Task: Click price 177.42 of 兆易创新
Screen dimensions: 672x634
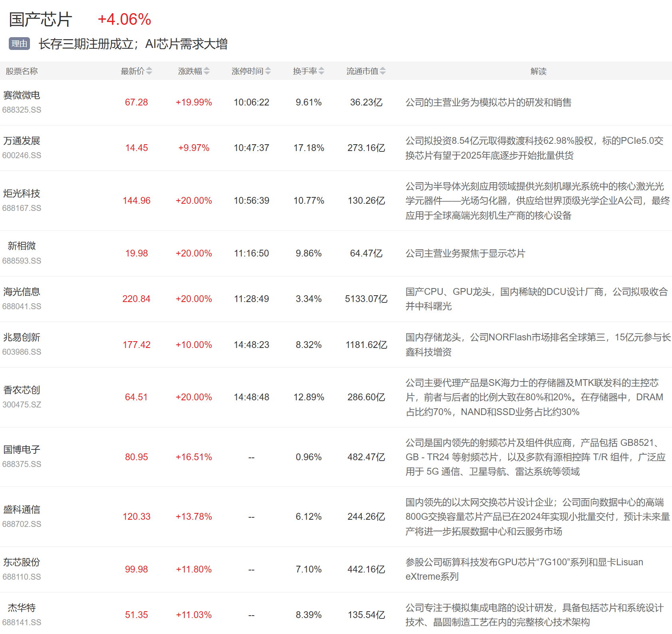Action: 137,345
